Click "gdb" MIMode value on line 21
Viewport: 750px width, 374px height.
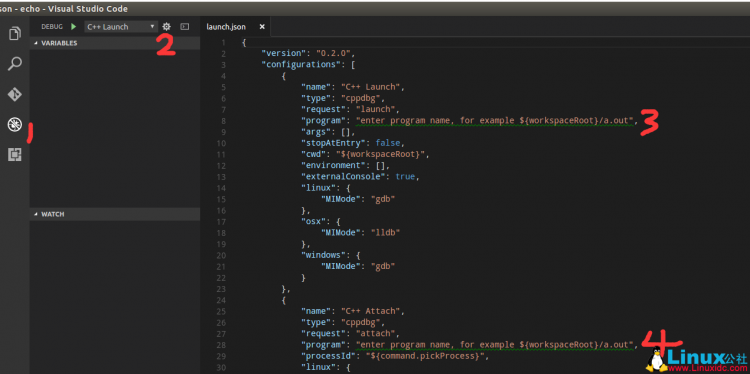pos(383,266)
